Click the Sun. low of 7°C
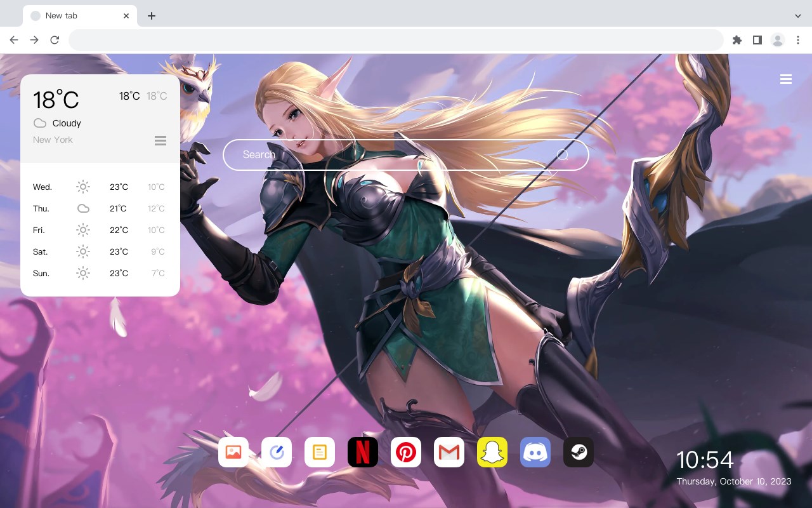Screen dimensions: 812x508 pos(158,273)
